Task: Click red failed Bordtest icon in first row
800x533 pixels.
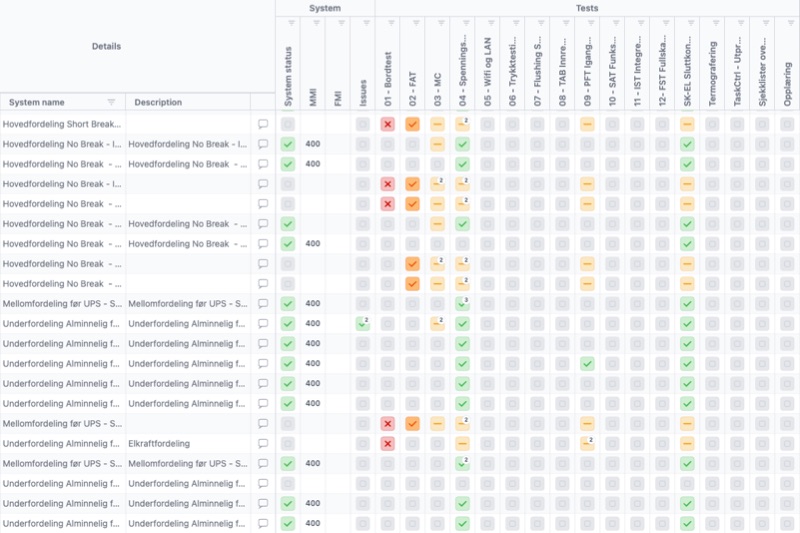Action: click(388, 124)
